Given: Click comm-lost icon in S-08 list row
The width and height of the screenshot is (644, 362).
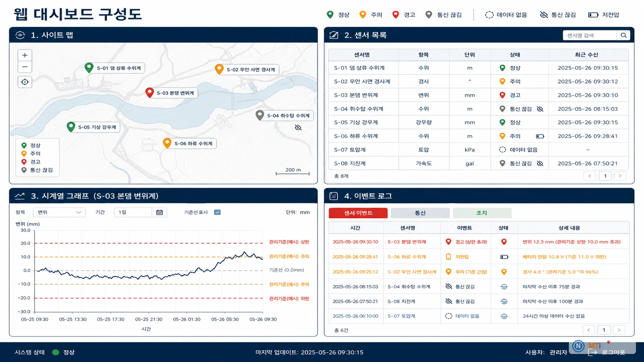Looking at the screenshot, I should (x=540, y=164).
